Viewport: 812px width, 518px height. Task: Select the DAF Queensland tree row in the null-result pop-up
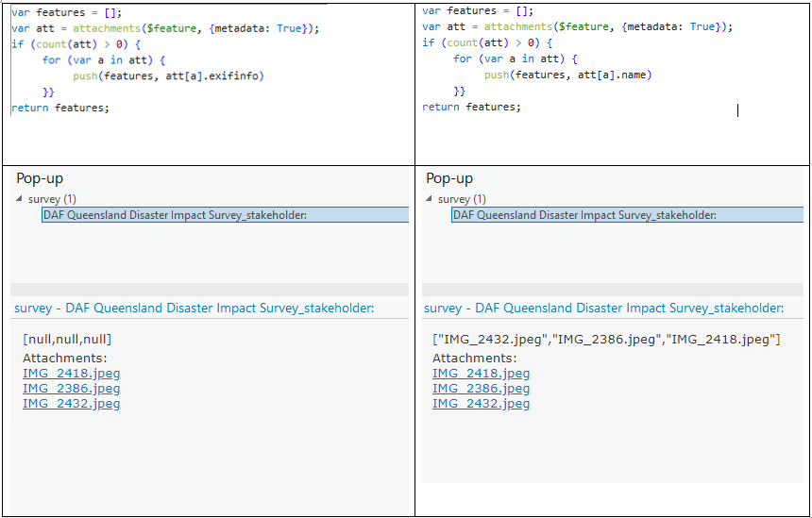pyautogui.click(x=226, y=215)
